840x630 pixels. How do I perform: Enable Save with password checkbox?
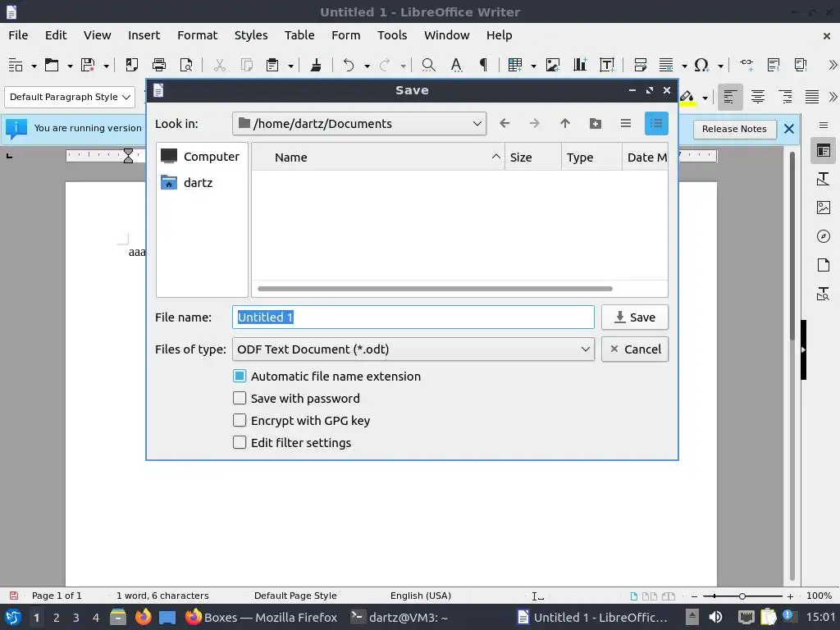click(x=240, y=398)
